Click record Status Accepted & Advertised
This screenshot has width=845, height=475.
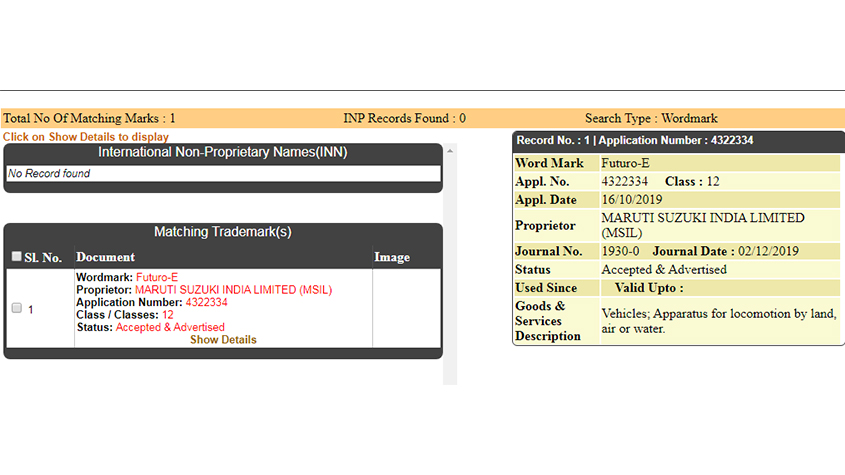(x=664, y=270)
